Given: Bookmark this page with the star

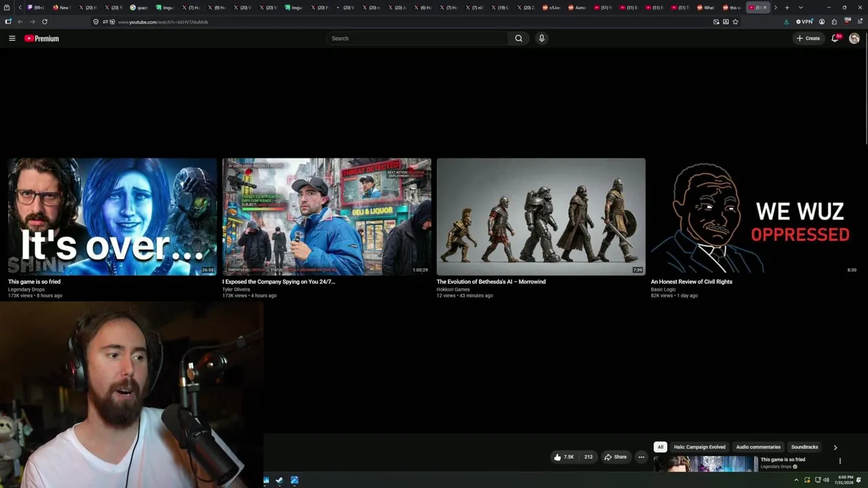Looking at the screenshot, I should point(735,22).
